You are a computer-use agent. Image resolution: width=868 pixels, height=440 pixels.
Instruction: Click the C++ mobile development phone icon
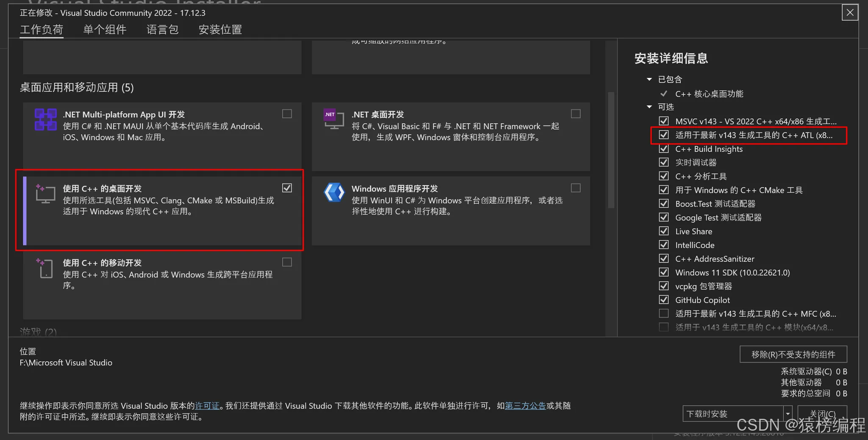pyautogui.click(x=45, y=268)
